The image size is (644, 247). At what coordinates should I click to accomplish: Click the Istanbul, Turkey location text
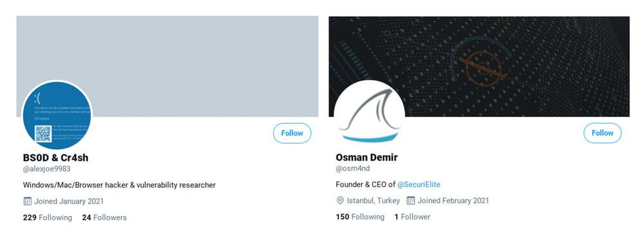pos(374,201)
